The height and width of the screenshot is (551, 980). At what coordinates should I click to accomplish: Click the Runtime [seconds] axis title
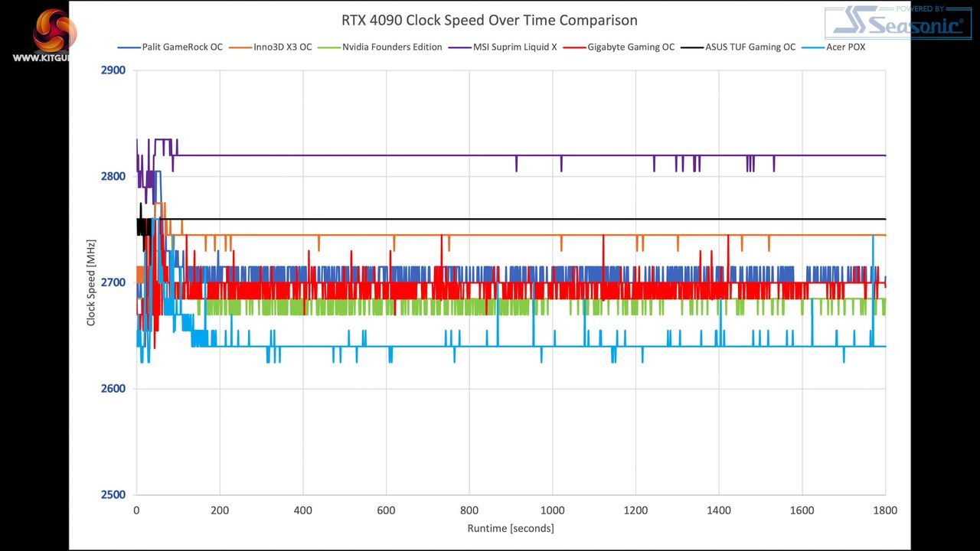511,528
